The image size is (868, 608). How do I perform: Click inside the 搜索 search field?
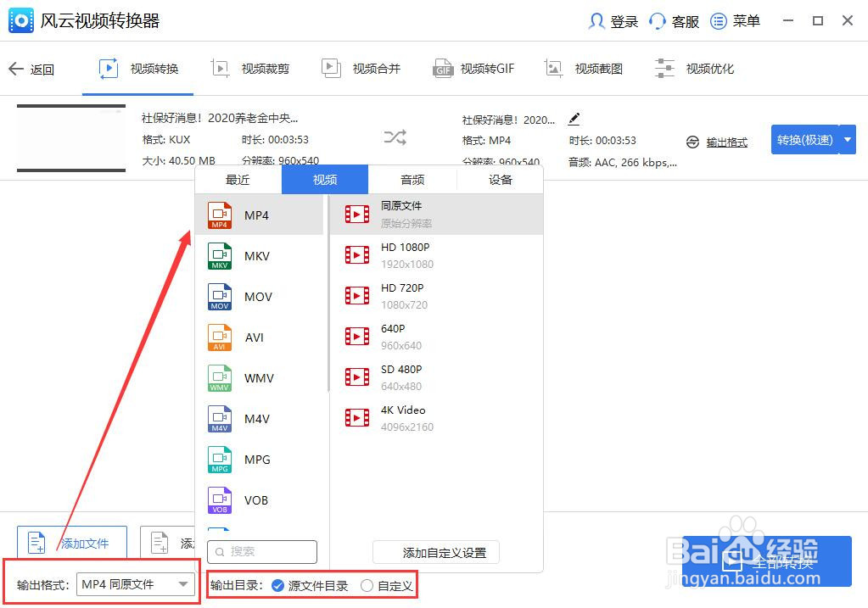[x=261, y=551]
